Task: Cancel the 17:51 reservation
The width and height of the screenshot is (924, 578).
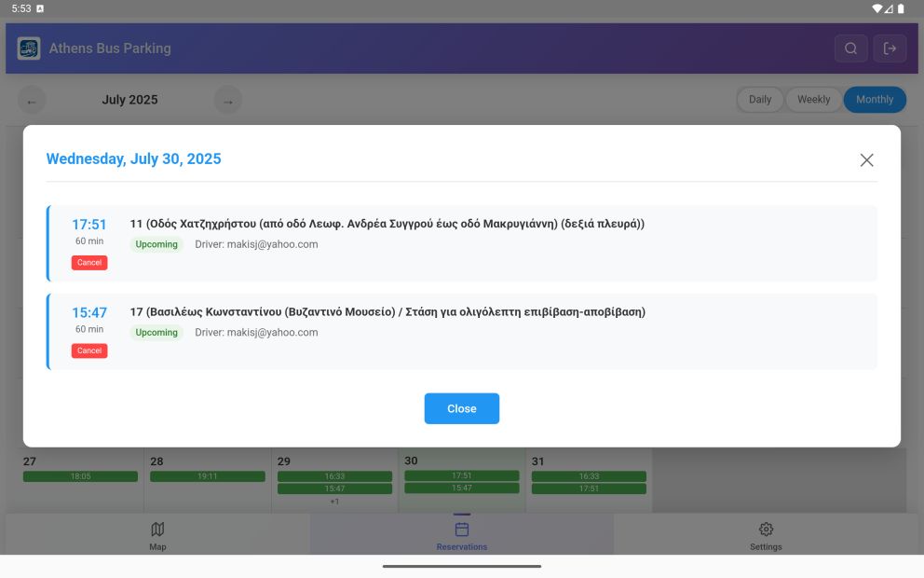Action: coord(89,263)
